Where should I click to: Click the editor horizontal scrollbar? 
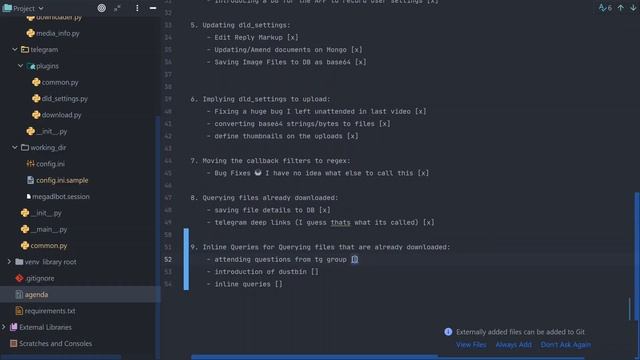[314, 357]
